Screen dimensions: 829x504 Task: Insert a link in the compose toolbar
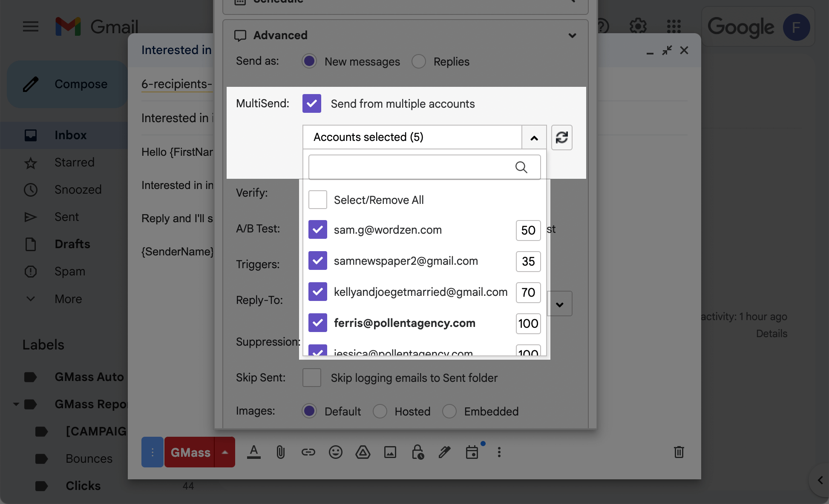click(308, 452)
